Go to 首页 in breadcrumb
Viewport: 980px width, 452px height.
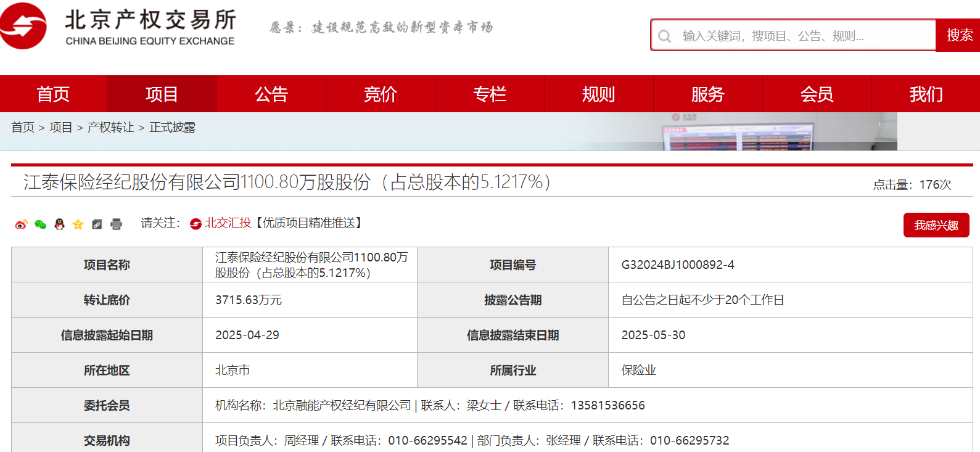23,128
